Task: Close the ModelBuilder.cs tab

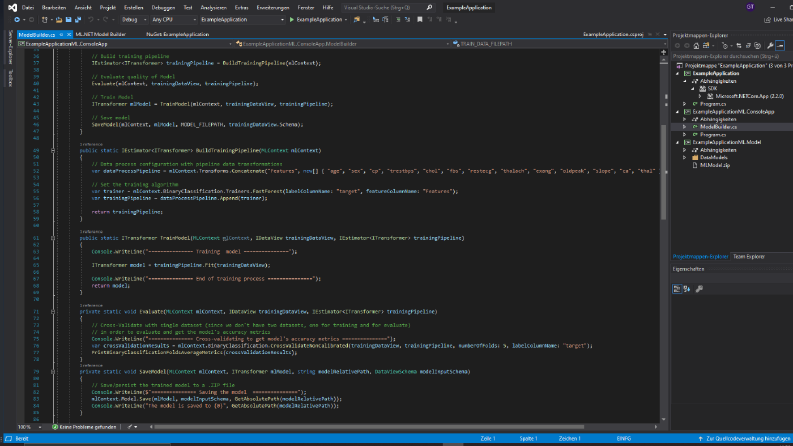Action: click(x=69, y=34)
